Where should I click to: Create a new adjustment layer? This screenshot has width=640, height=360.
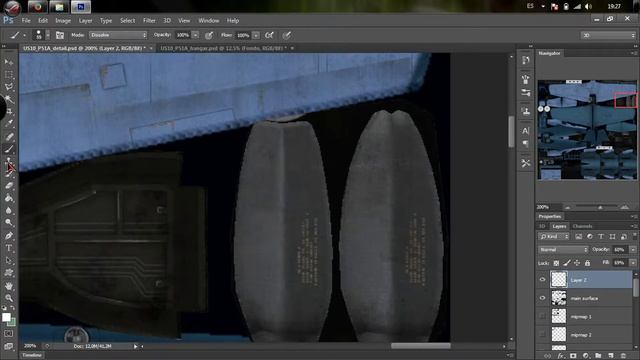tap(586, 356)
